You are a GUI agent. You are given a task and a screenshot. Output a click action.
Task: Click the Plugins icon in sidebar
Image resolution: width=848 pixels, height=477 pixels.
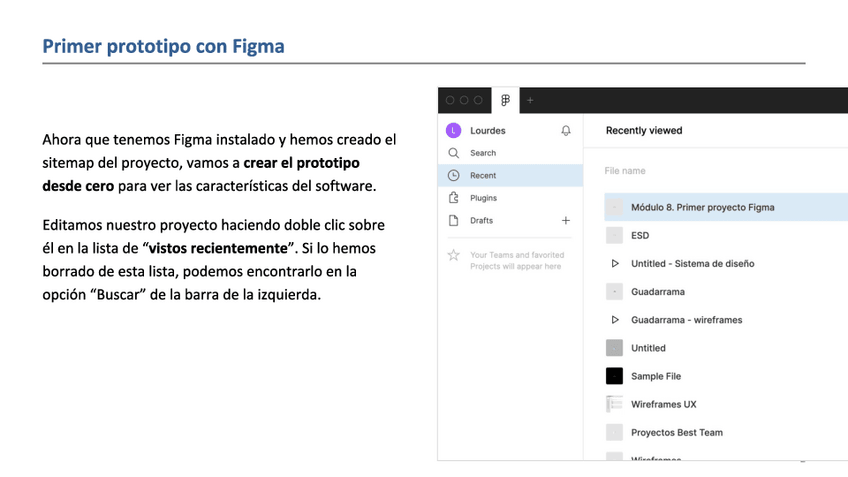[x=453, y=198]
